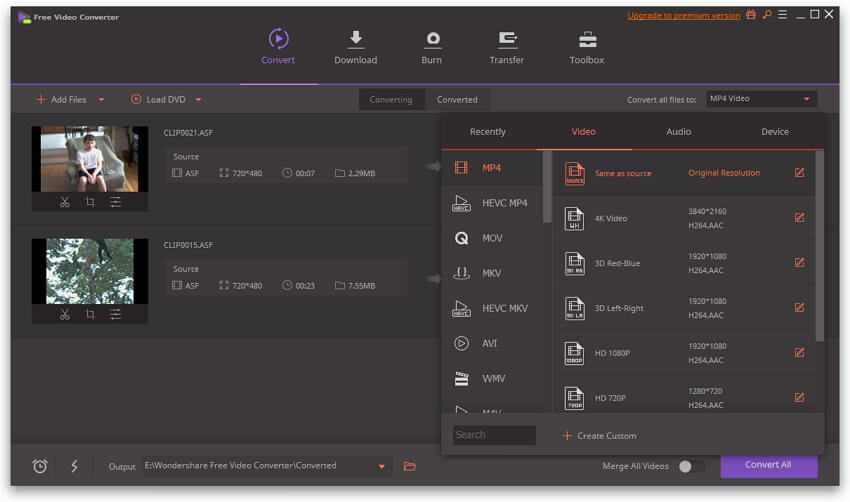
Task: Open effect settings for CLIP0015.ASF
Action: tap(115, 314)
